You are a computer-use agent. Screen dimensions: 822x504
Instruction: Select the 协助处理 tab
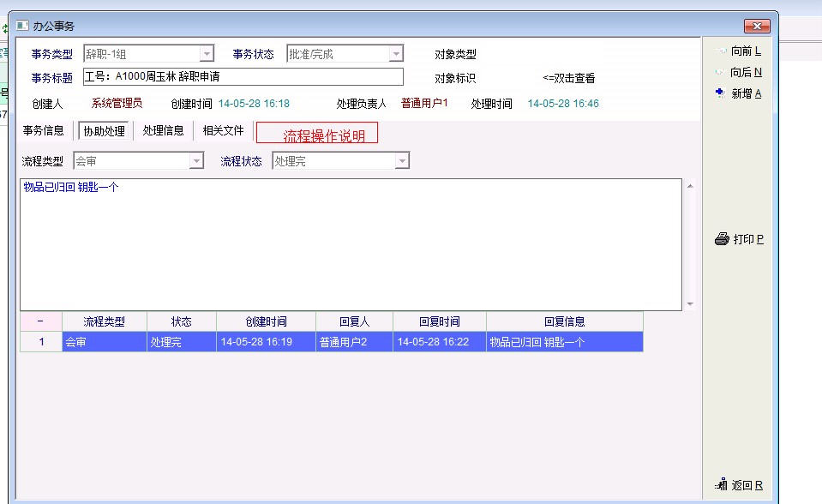[x=104, y=131]
